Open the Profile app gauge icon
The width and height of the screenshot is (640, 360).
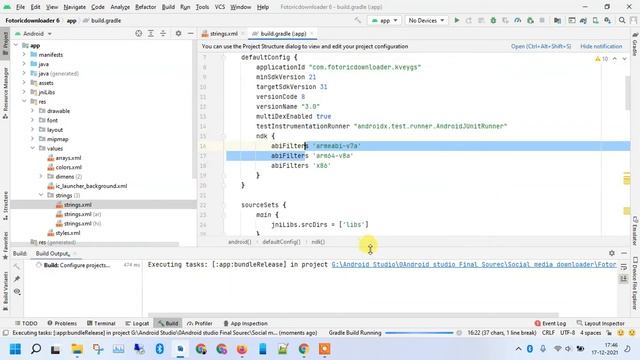[x=518, y=20]
